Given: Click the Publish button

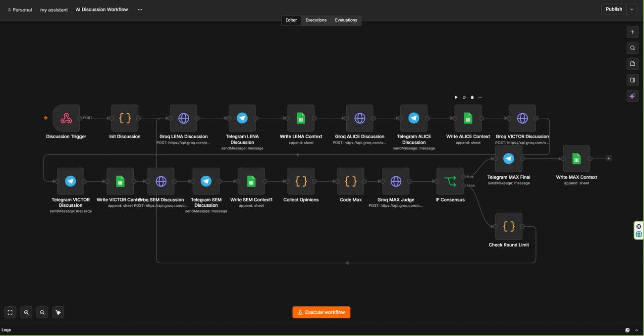Looking at the screenshot, I should (614, 9).
